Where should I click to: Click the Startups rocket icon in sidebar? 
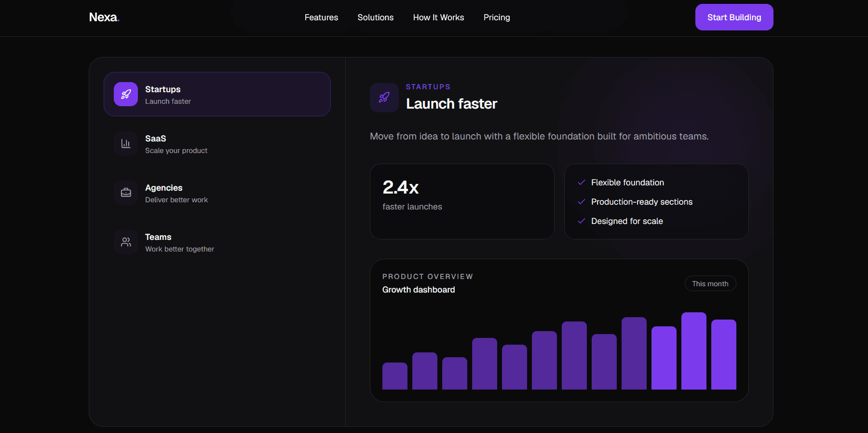pyautogui.click(x=126, y=94)
